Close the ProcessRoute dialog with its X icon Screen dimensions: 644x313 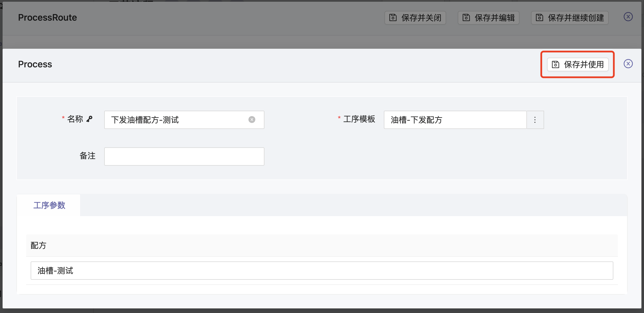pyautogui.click(x=628, y=17)
